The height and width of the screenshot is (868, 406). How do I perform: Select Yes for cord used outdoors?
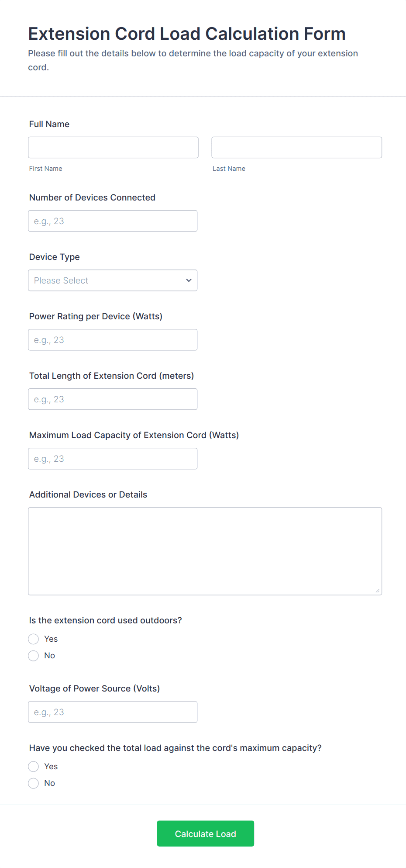[x=34, y=639]
